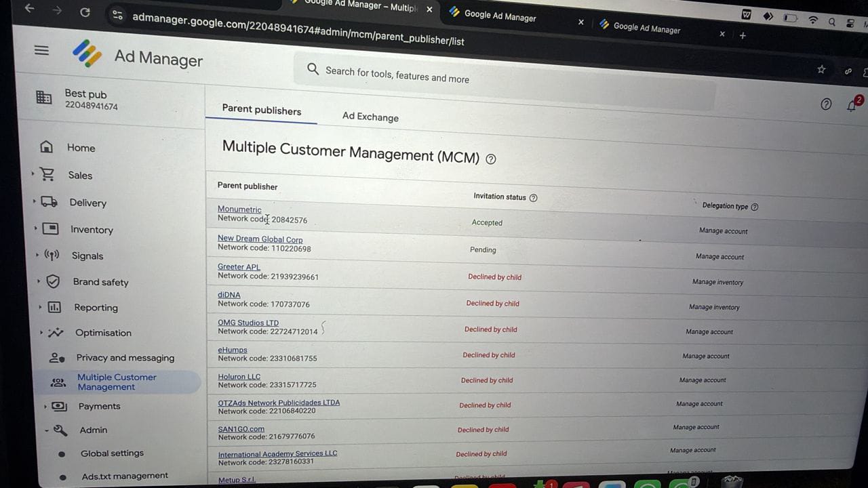Click the search tools and features field
868x488 pixels.
(504, 79)
